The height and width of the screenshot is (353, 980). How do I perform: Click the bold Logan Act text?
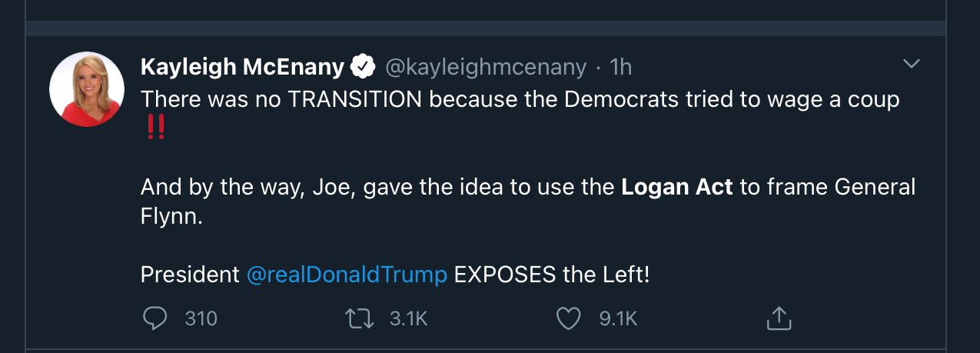(677, 187)
